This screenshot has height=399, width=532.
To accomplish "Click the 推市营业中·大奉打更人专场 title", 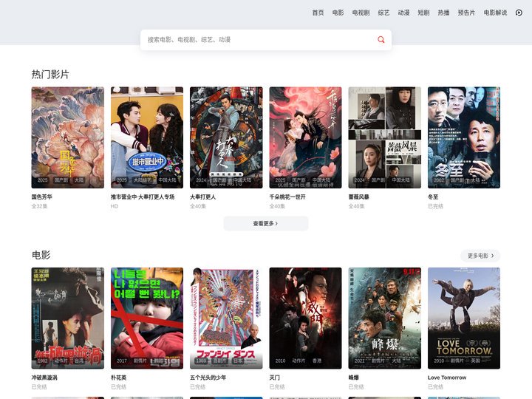I will [x=143, y=197].
